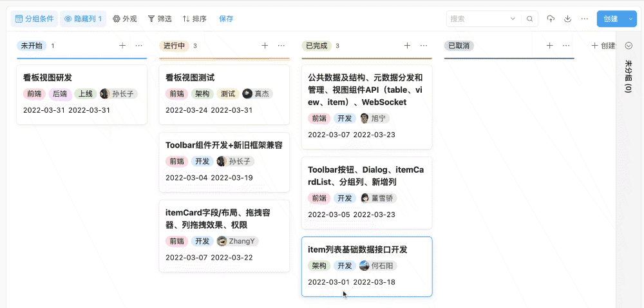Screen dimensions: 644x308
Task: Click the 保存 save link
Action: pyautogui.click(x=226, y=19)
